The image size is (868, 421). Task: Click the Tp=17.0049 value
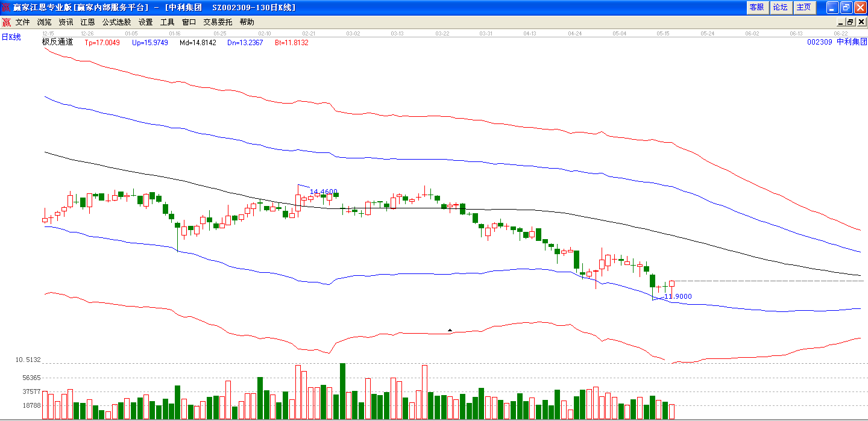102,43
